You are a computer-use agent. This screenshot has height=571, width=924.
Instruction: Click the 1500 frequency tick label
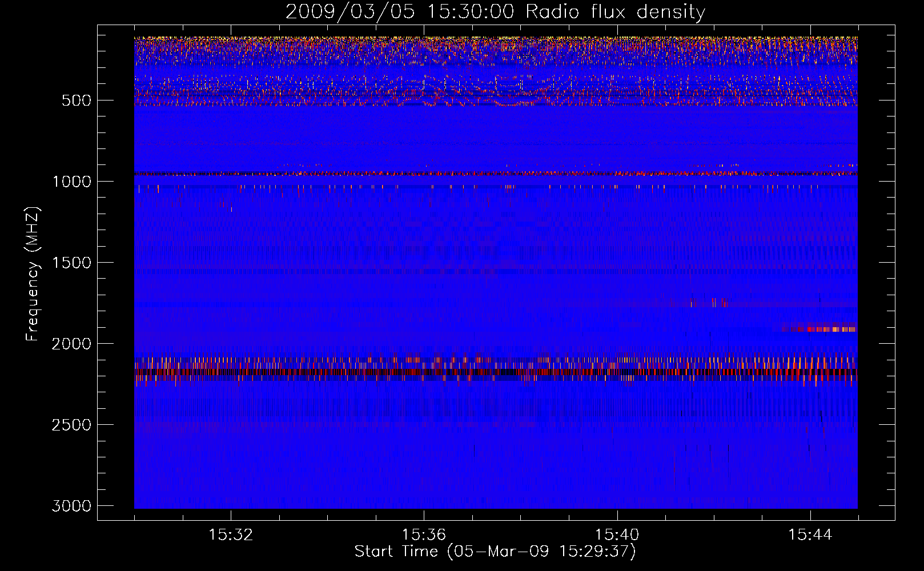pyautogui.click(x=71, y=263)
